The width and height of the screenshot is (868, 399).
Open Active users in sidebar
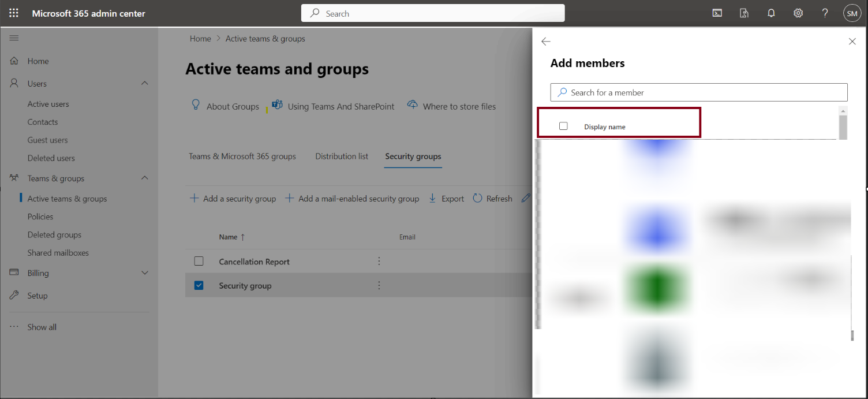pyautogui.click(x=48, y=104)
